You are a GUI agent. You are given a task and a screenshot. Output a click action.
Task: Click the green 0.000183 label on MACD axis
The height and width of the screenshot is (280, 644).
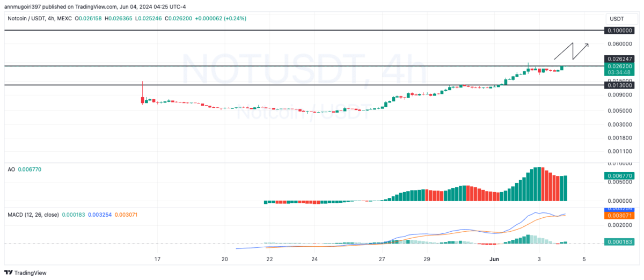(x=619, y=242)
